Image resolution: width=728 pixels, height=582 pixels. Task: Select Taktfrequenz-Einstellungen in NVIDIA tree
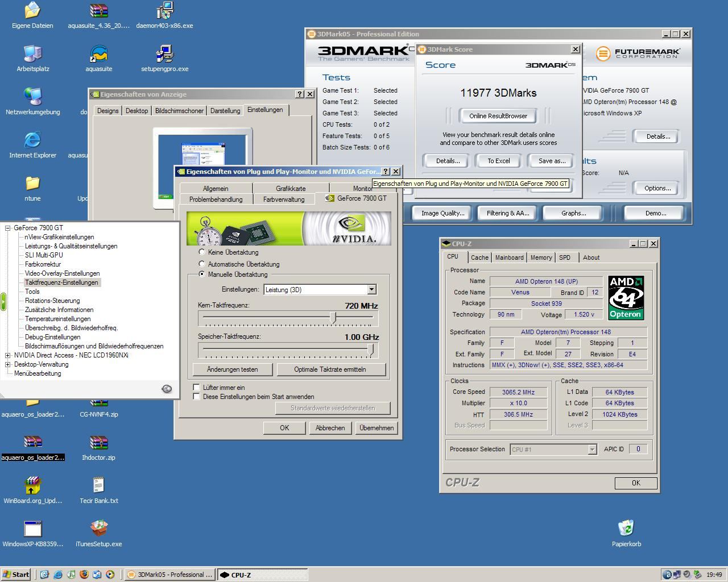(61, 282)
